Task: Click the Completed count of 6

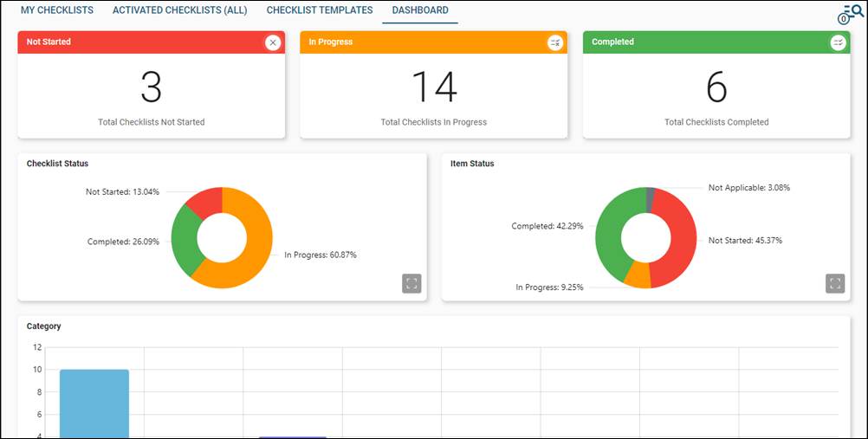Action: (x=716, y=87)
